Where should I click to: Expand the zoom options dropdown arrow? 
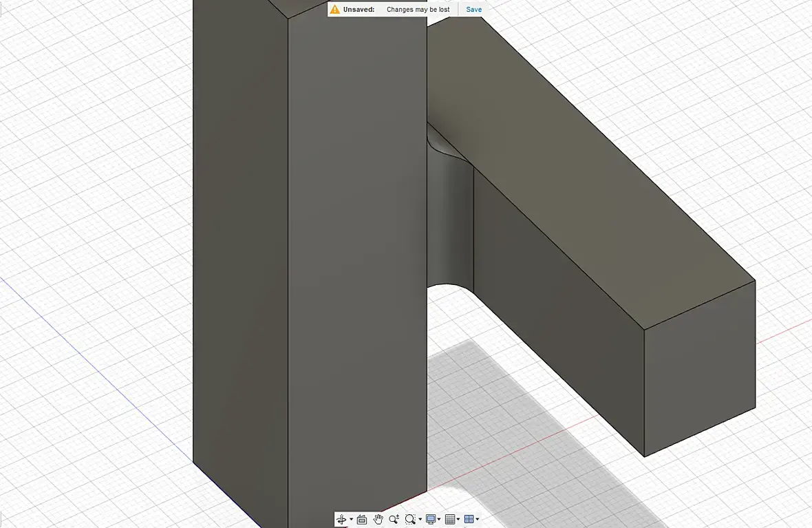[420, 519]
